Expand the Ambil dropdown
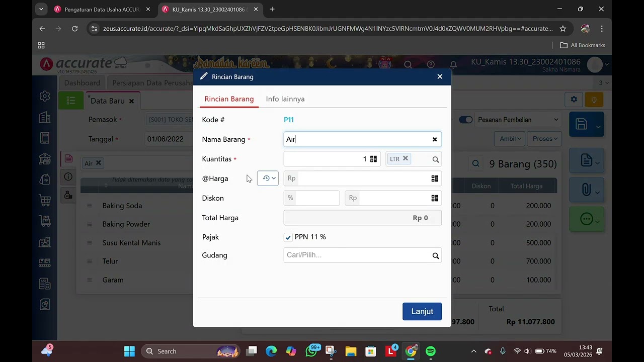The height and width of the screenshot is (362, 644). pos(510,139)
